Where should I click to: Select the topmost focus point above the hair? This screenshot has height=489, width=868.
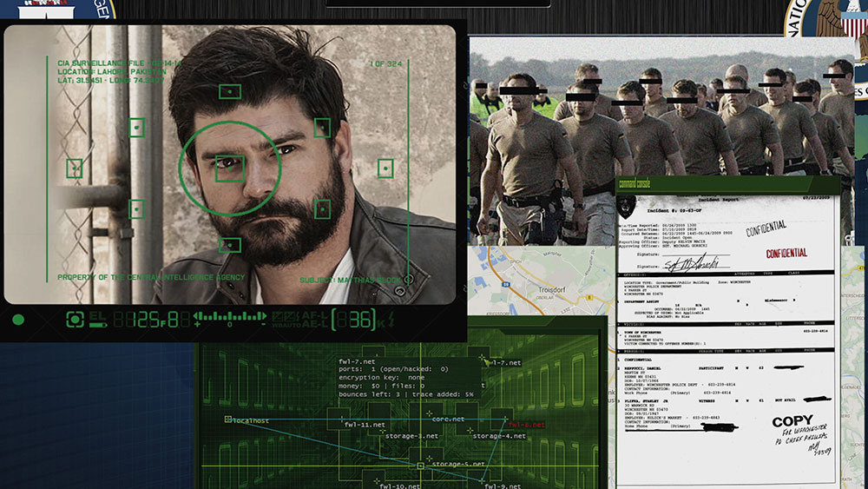point(230,91)
